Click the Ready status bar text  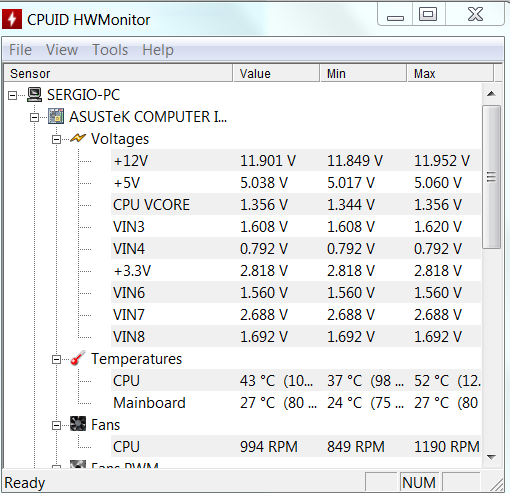(x=25, y=483)
